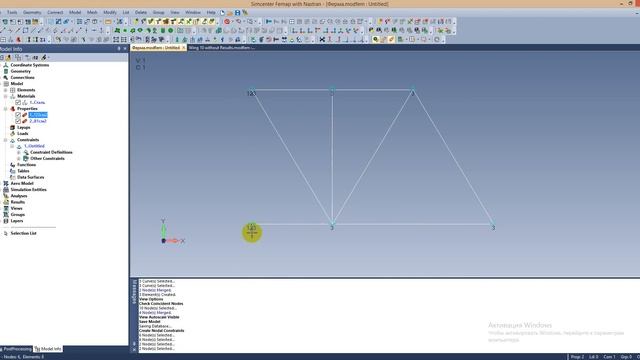Click the Coordinate Systems tree icon
Image resolution: width=640 pixels, height=360 pixels.
(6, 65)
